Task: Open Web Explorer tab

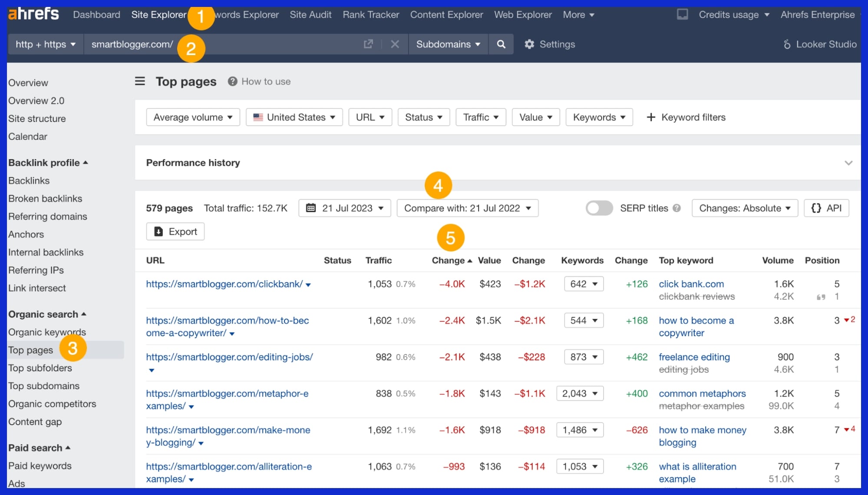Action: [x=523, y=15]
